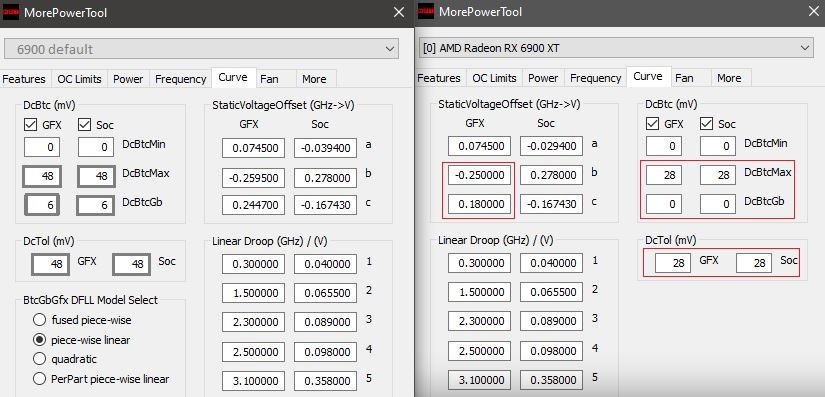The image size is (825, 397).
Task: Select piece-wise linear radio button
Action: tap(39, 340)
